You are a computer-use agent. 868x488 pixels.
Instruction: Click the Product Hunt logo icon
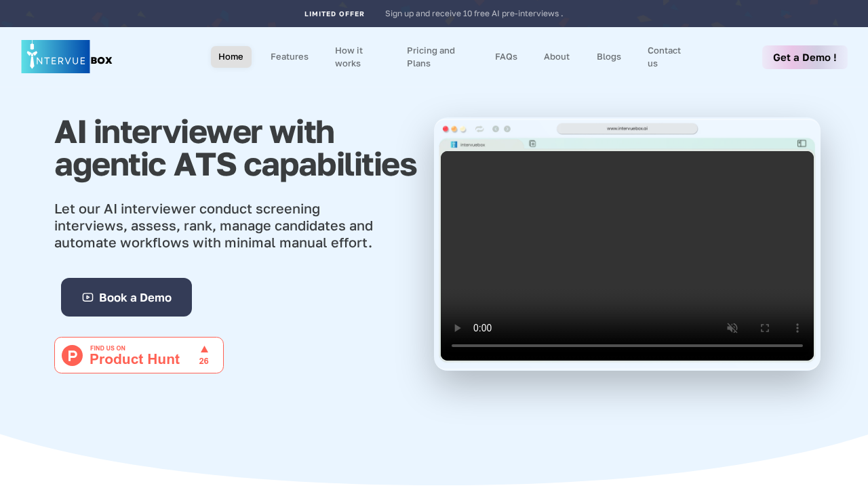tap(72, 354)
